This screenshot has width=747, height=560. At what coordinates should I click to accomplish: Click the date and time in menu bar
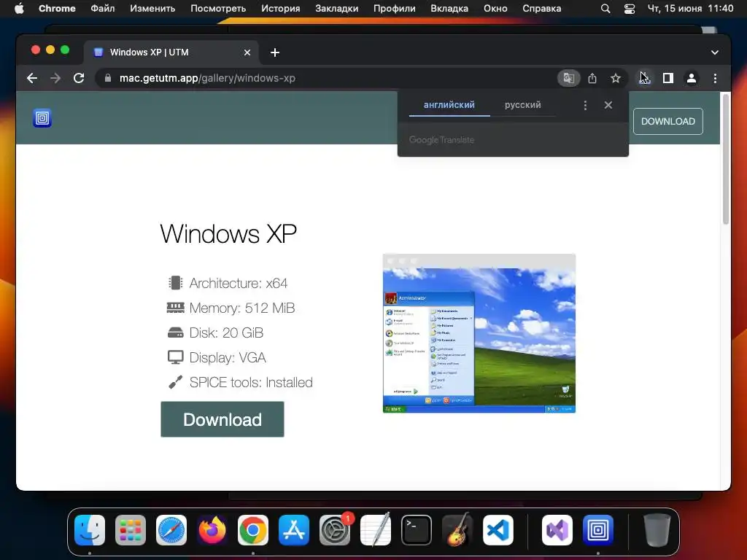(690, 8)
